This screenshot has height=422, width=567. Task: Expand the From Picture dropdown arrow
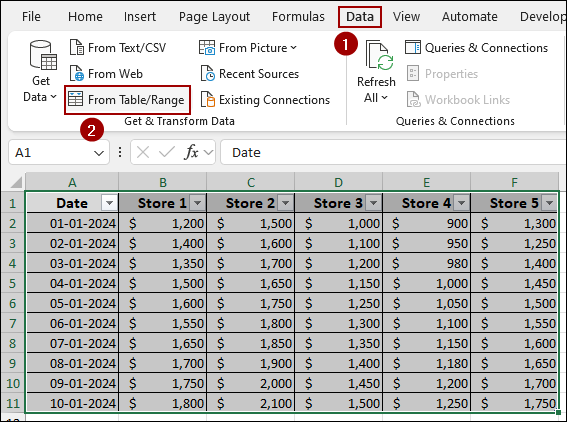click(294, 48)
